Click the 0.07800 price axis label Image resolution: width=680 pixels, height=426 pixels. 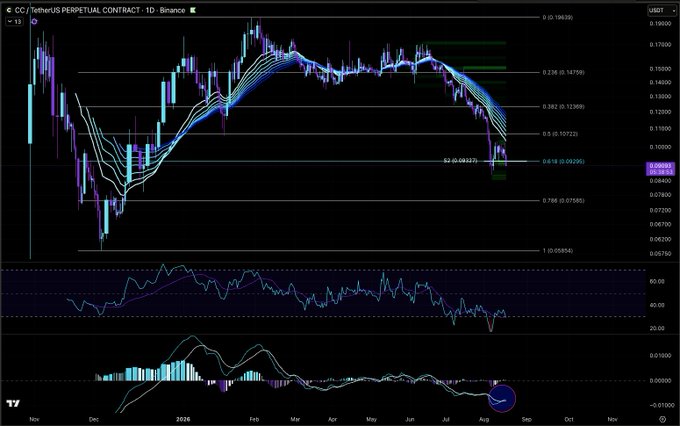pyautogui.click(x=660, y=195)
